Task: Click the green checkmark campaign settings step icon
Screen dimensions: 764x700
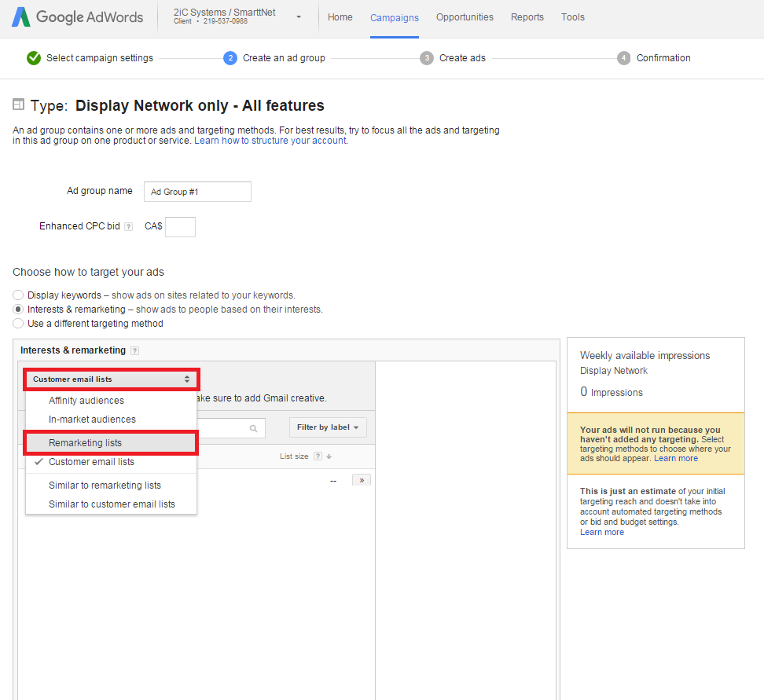Action: point(34,58)
